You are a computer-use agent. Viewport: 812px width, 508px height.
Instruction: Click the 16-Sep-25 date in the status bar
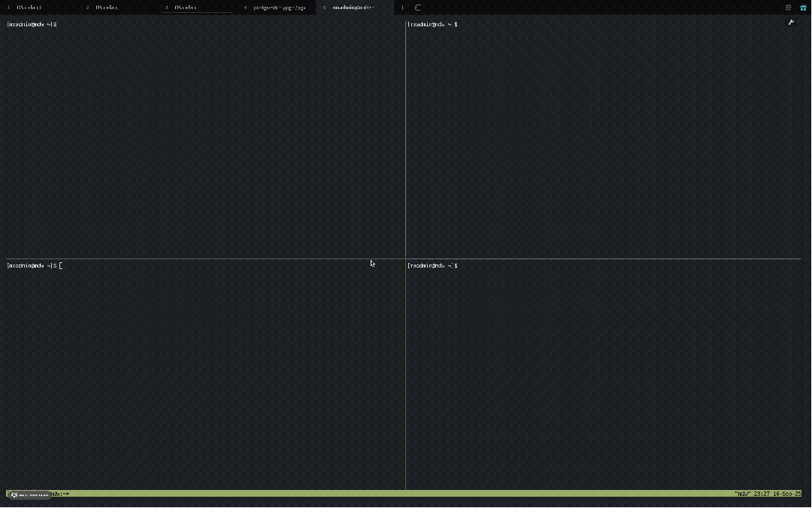(786, 494)
